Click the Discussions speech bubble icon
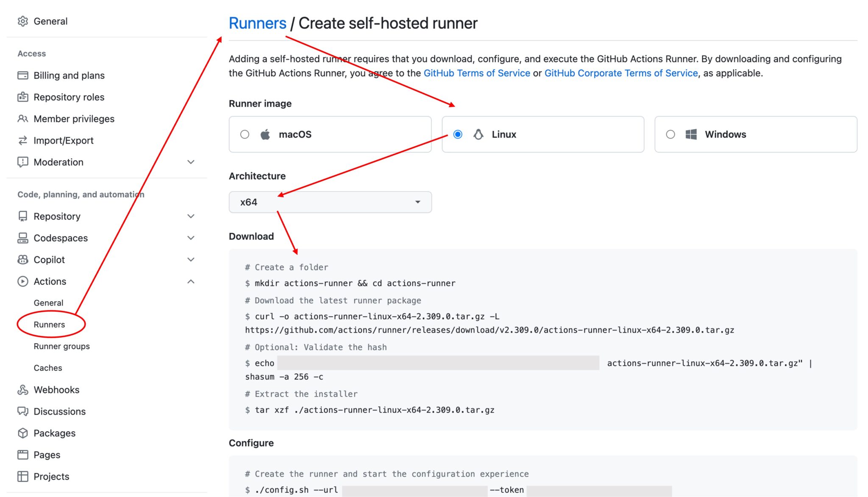Screen dimensions: 868x497 (x=23, y=411)
